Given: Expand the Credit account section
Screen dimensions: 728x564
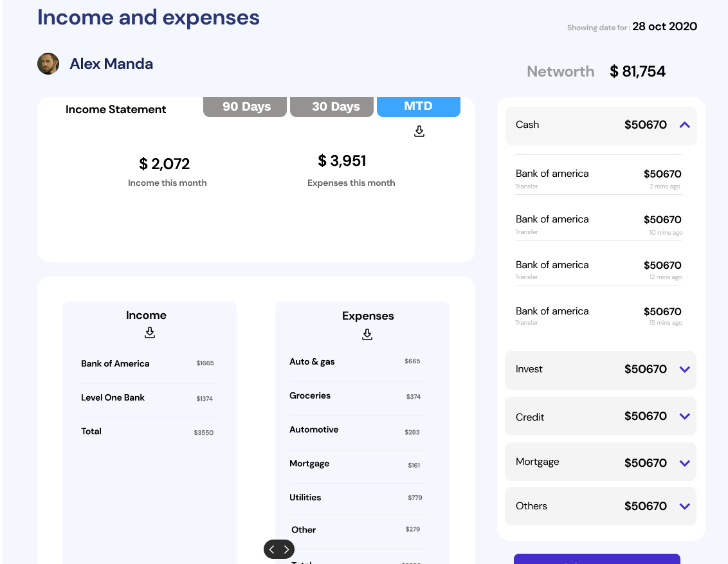Looking at the screenshot, I should point(685,416).
